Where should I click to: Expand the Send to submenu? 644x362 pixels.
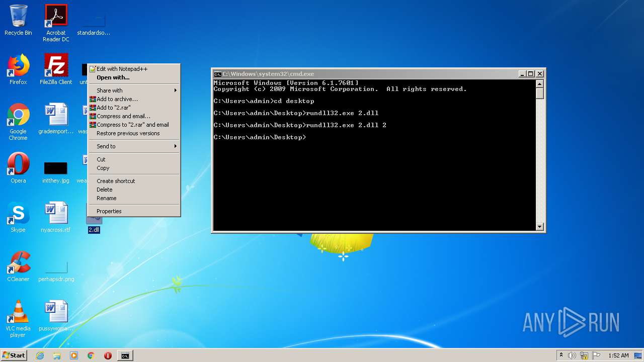pyautogui.click(x=134, y=146)
